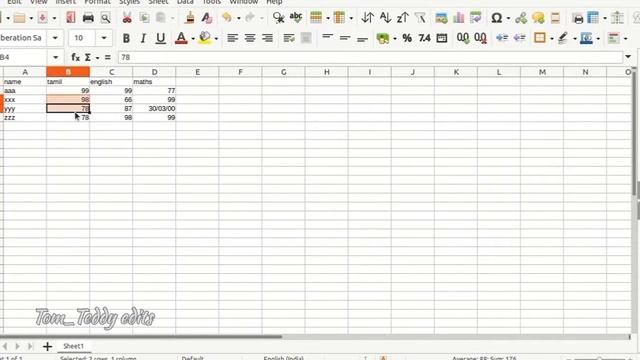
Task: Click the Formula equals sign button
Action: pyautogui.click(x=108, y=58)
